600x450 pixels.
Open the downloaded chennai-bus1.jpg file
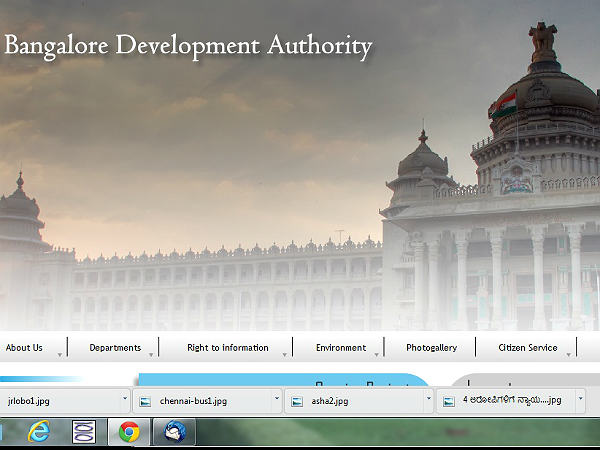coord(193,401)
